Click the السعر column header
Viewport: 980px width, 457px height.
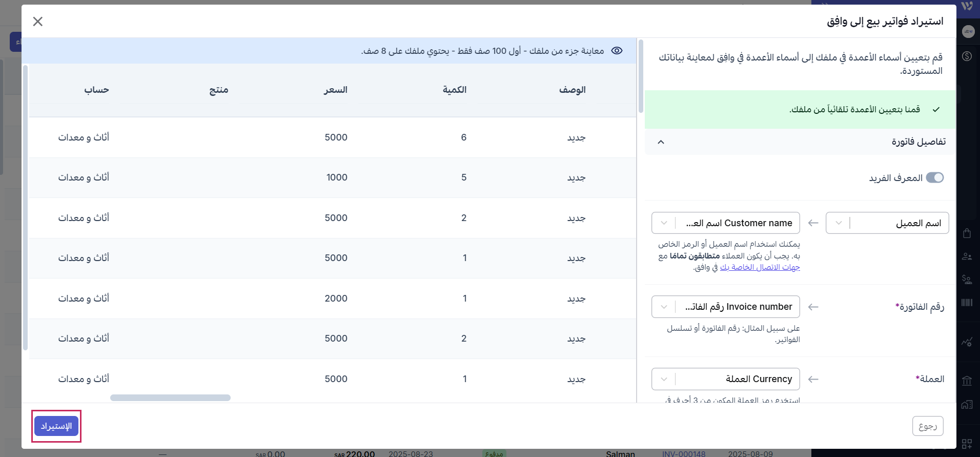335,90
